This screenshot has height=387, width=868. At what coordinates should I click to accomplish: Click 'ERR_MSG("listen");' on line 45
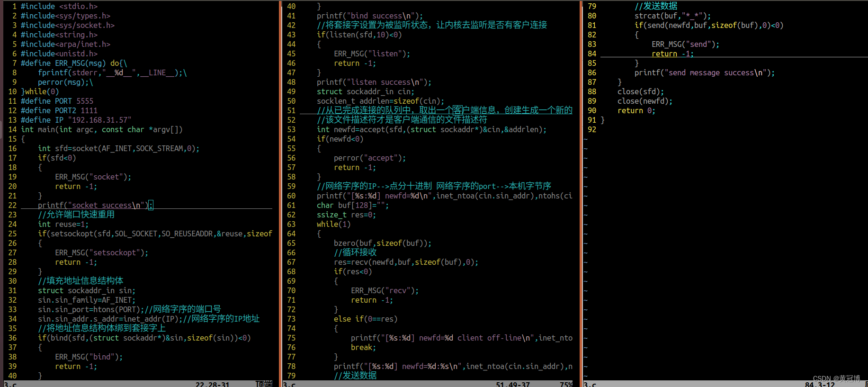(372, 54)
